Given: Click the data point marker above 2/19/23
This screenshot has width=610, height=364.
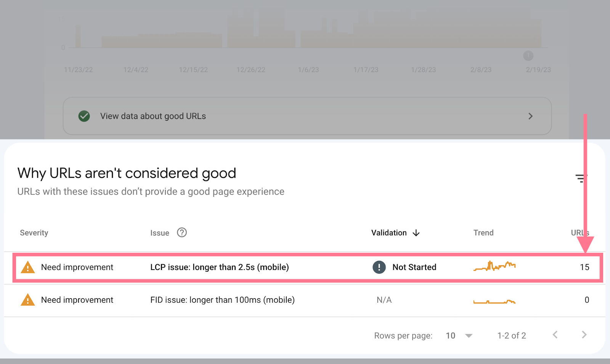Looking at the screenshot, I should click(528, 56).
